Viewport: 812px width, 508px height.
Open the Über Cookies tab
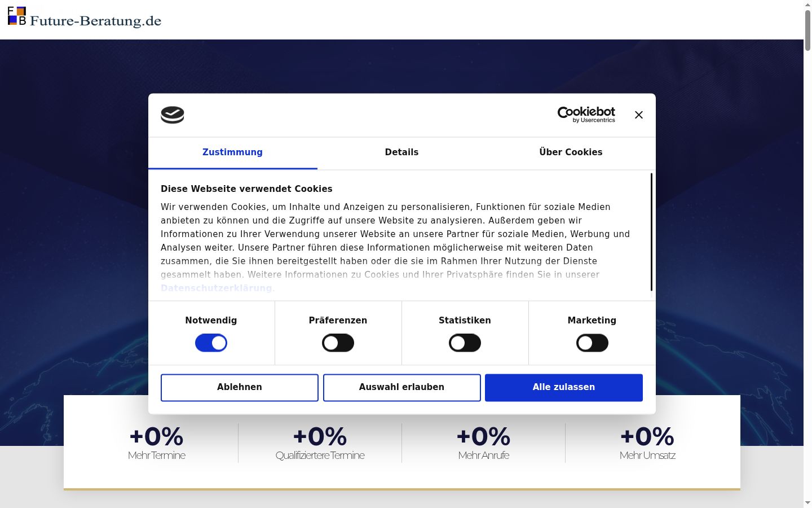pos(571,152)
